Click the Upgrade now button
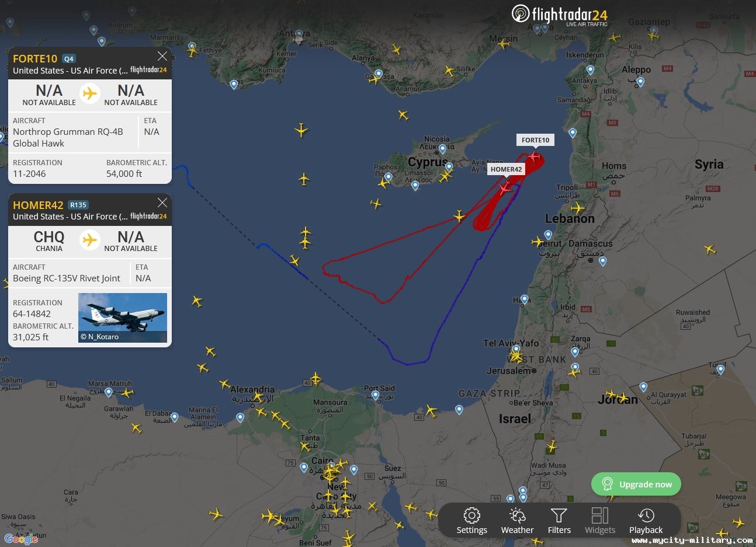 636,484
